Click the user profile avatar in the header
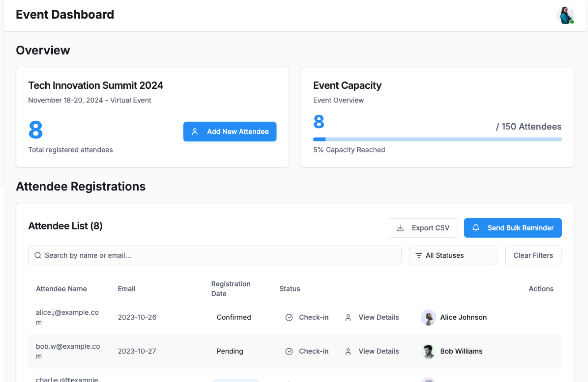The width and height of the screenshot is (588, 382). (x=565, y=15)
